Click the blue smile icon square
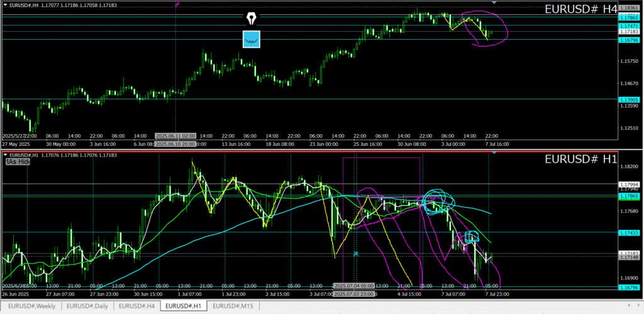Screen dimensions: 644x314 [x=252, y=39]
